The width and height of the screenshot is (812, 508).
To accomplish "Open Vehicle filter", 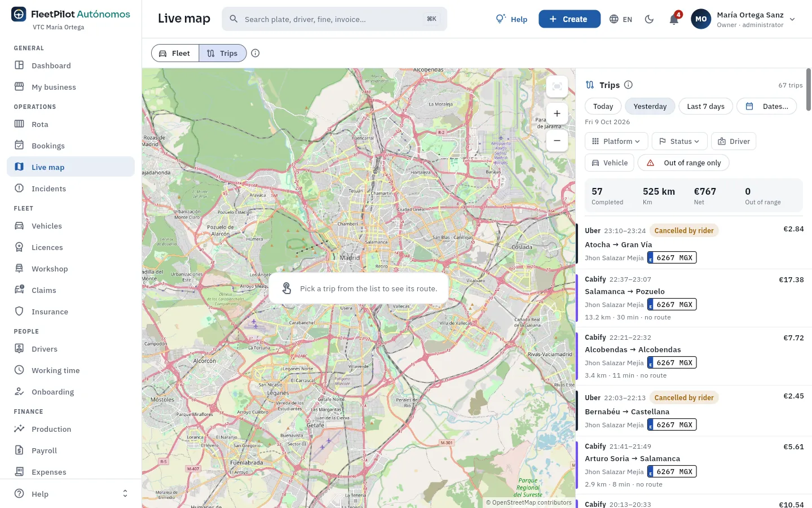I will 610,163.
